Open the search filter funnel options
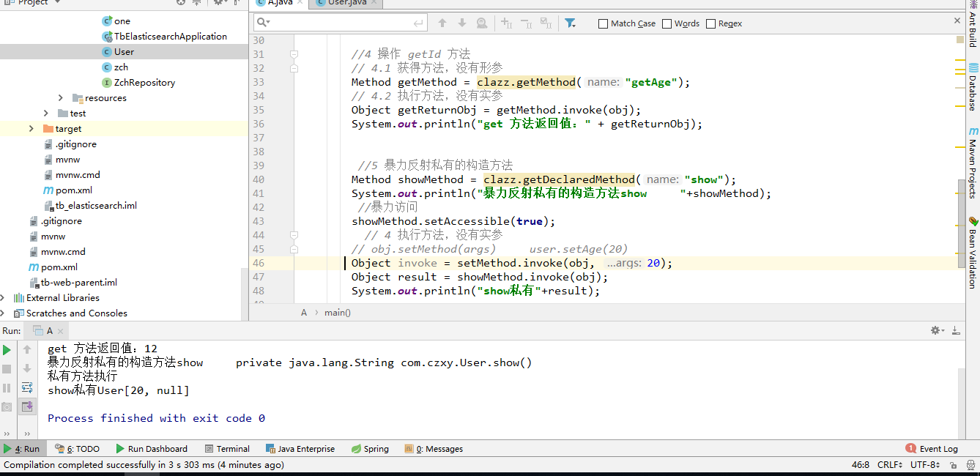The height and width of the screenshot is (476, 980). pyautogui.click(x=571, y=23)
